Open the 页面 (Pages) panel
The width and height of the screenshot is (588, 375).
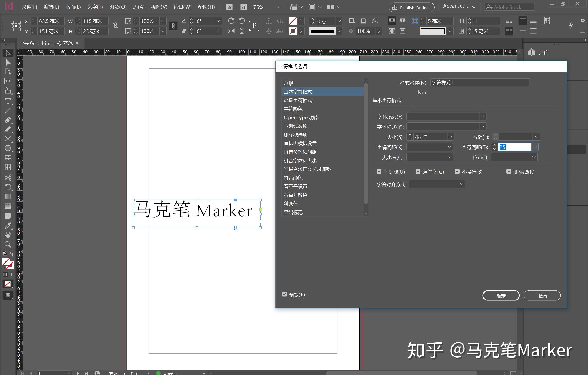[543, 52]
